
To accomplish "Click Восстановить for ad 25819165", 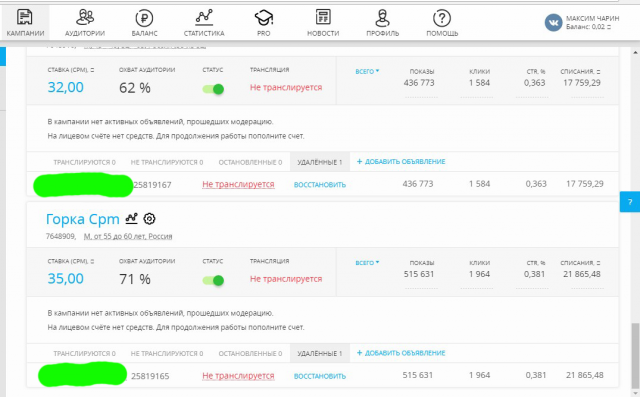I will click(320, 376).
